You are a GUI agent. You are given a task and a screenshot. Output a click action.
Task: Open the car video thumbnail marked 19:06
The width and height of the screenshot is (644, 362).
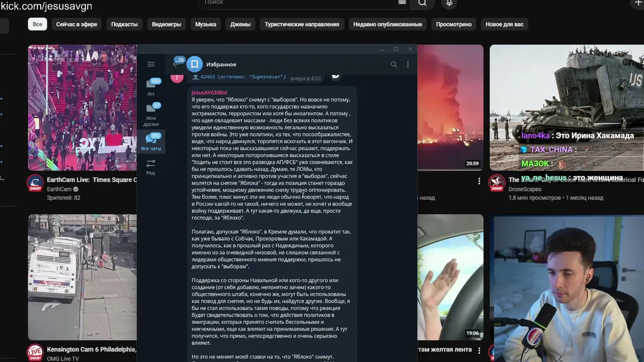pyautogui.click(x=450, y=277)
